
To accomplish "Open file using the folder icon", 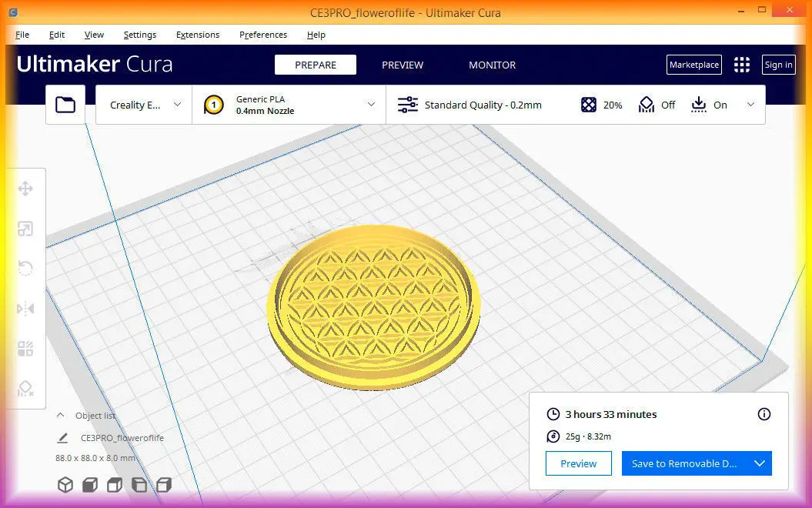I will [x=65, y=105].
